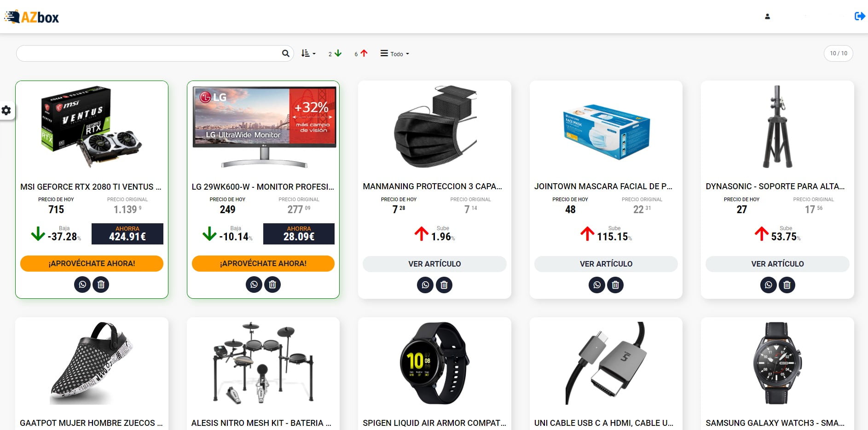This screenshot has height=430, width=868.
Task: Expand the Todo filter menu
Action: point(394,54)
